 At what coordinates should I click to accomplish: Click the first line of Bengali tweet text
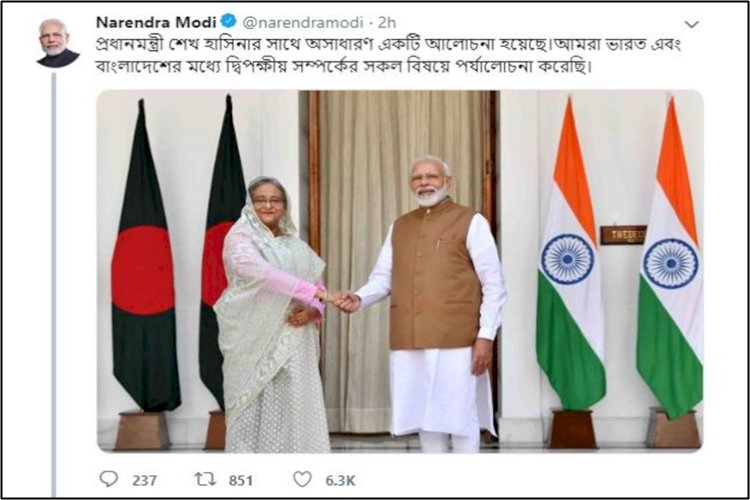pyautogui.click(x=388, y=44)
